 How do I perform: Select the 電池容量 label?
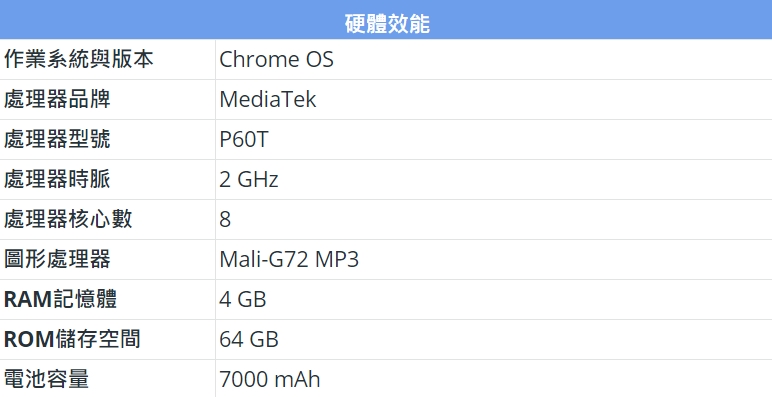(46, 379)
